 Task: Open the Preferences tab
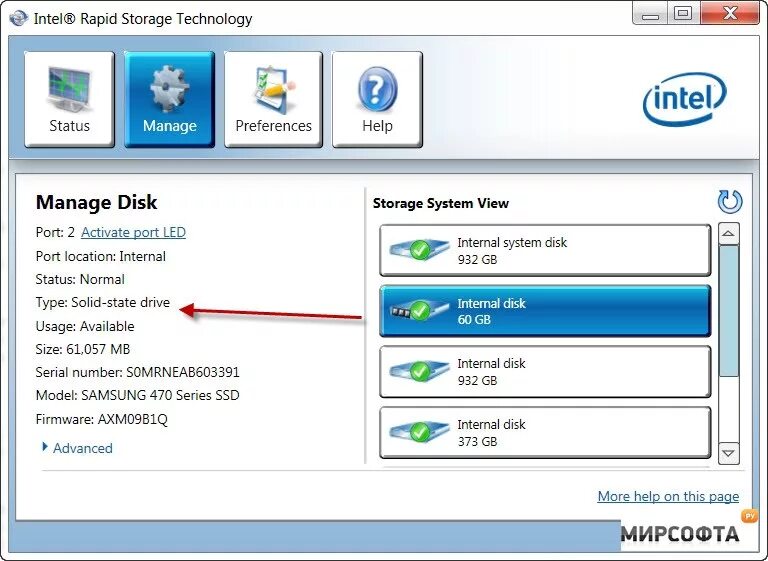pyautogui.click(x=273, y=99)
